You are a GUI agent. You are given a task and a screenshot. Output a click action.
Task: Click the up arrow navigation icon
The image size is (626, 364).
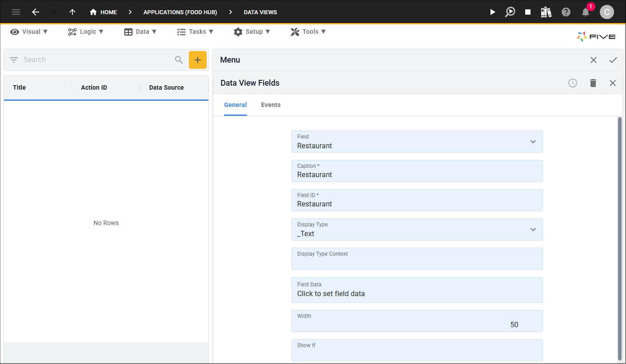tap(72, 12)
